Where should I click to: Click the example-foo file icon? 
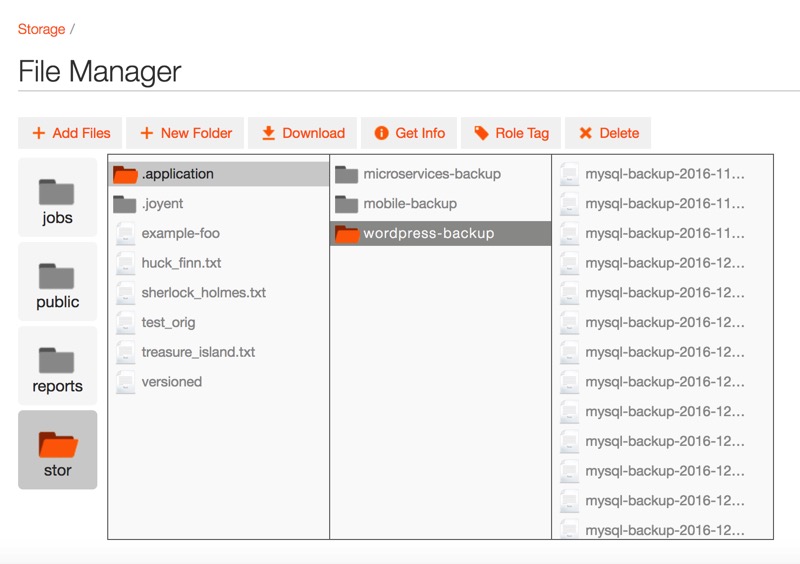coord(126,234)
